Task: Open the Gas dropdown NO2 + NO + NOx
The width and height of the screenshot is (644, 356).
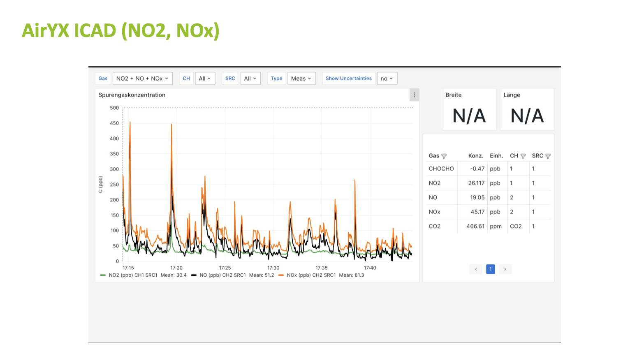Action: pyautogui.click(x=142, y=79)
